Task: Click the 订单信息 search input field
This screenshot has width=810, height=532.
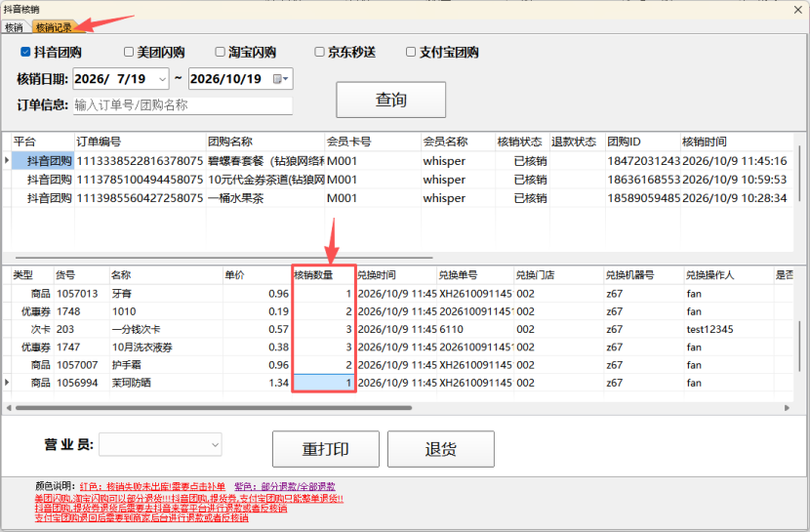Action: (x=182, y=105)
